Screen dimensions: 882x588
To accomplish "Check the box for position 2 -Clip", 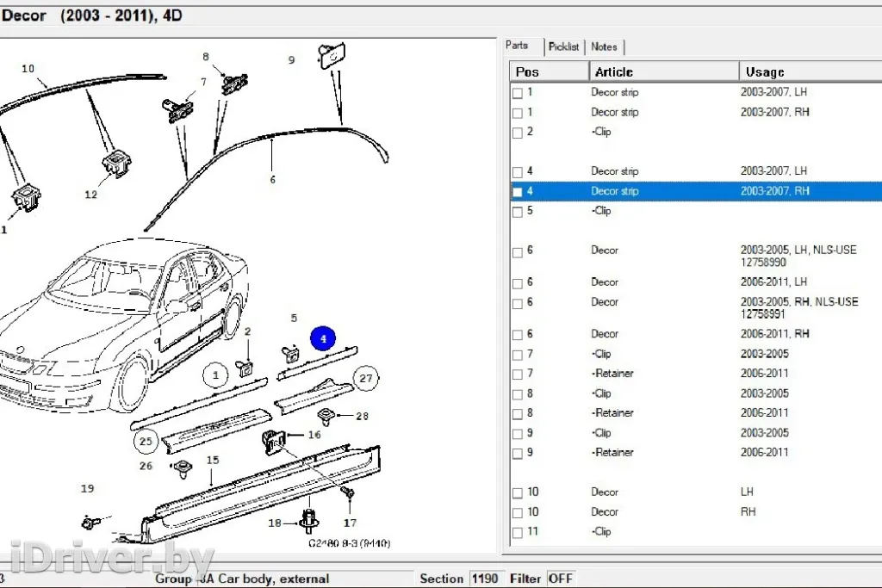I will click(x=518, y=133).
